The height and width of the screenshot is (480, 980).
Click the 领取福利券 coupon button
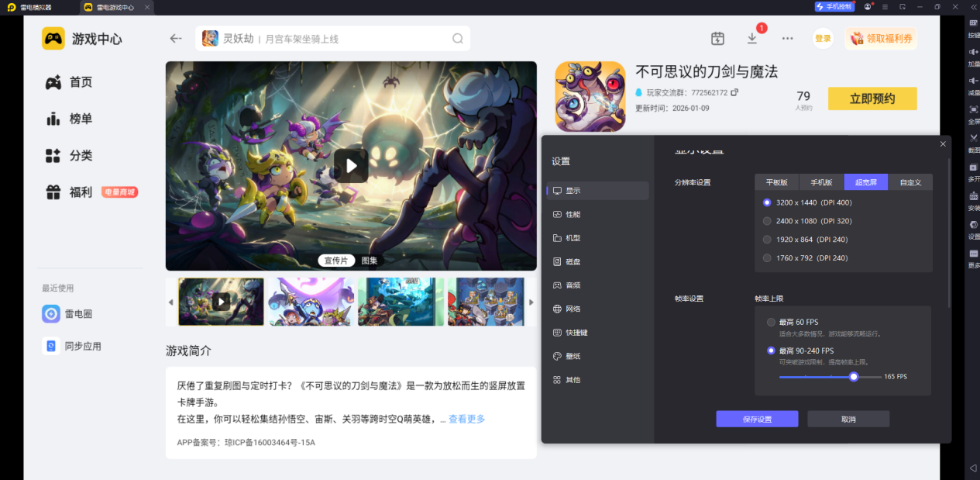[882, 38]
